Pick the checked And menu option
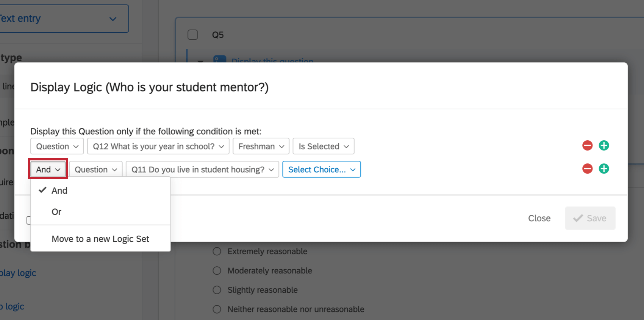This screenshot has height=320, width=644. (x=59, y=191)
